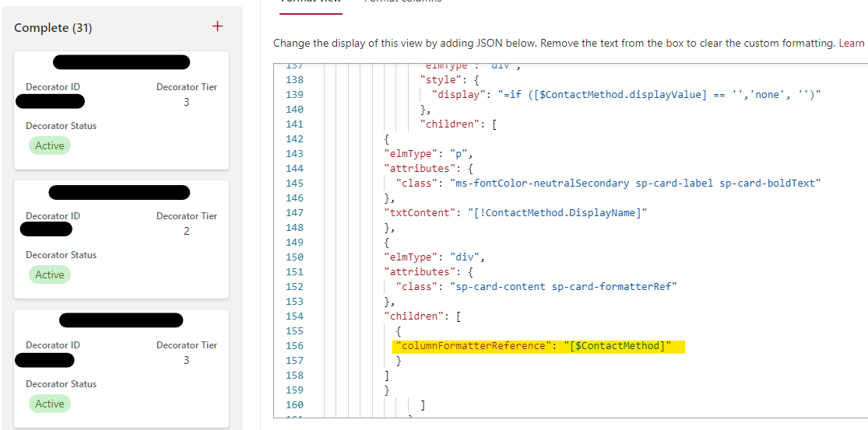Click the "children" key on line 141
This screenshot has width=868, height=430.
click(449, 124)
